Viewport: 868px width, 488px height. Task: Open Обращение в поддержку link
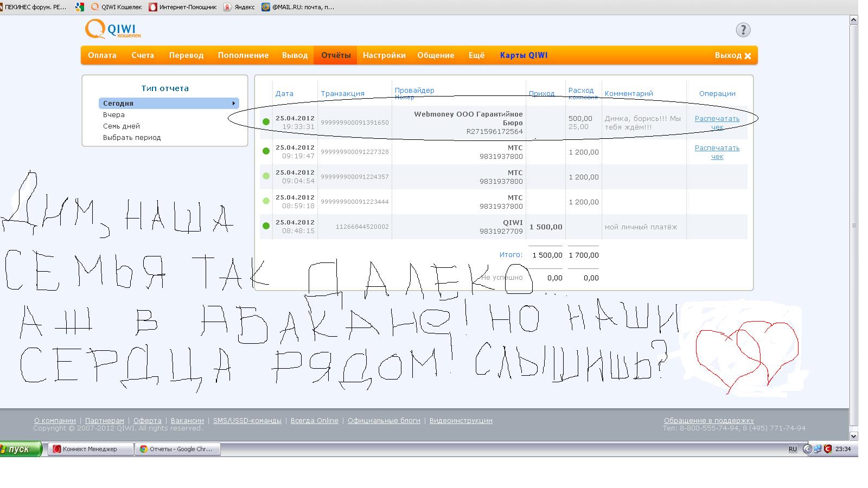[x=709, y=420]
